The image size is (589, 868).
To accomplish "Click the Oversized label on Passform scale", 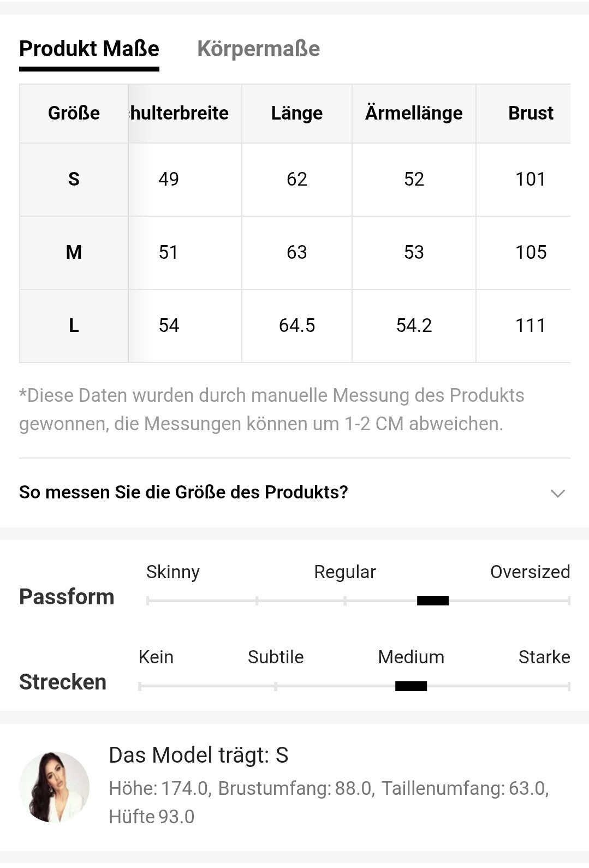I will 529,572.
